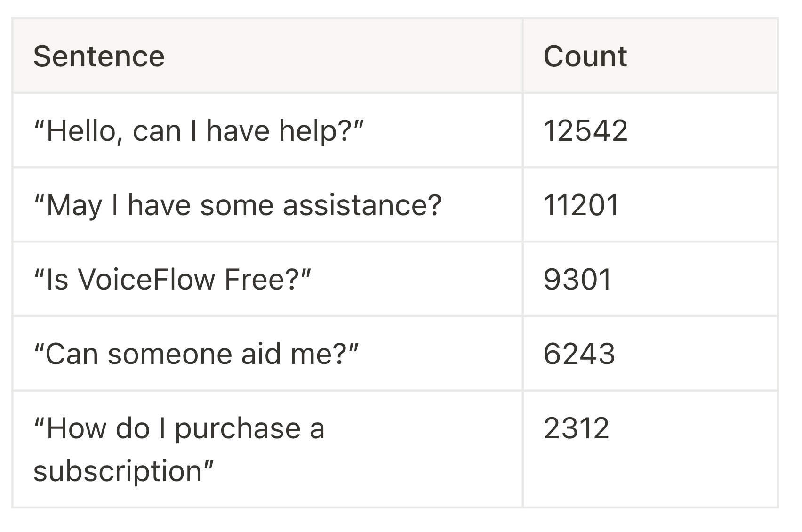This screenshot has width=802, height=532.
Task: Select the count value 11201
Action: point(581,205)
